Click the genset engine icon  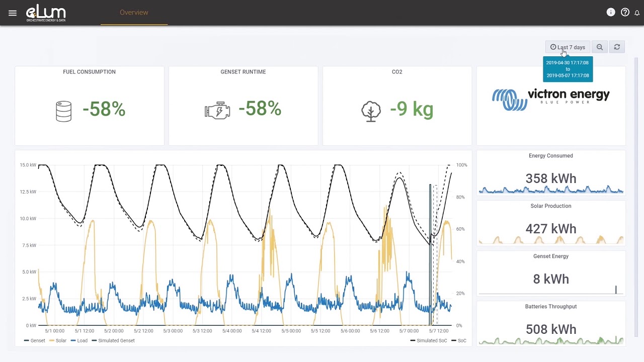click(217, 110)
